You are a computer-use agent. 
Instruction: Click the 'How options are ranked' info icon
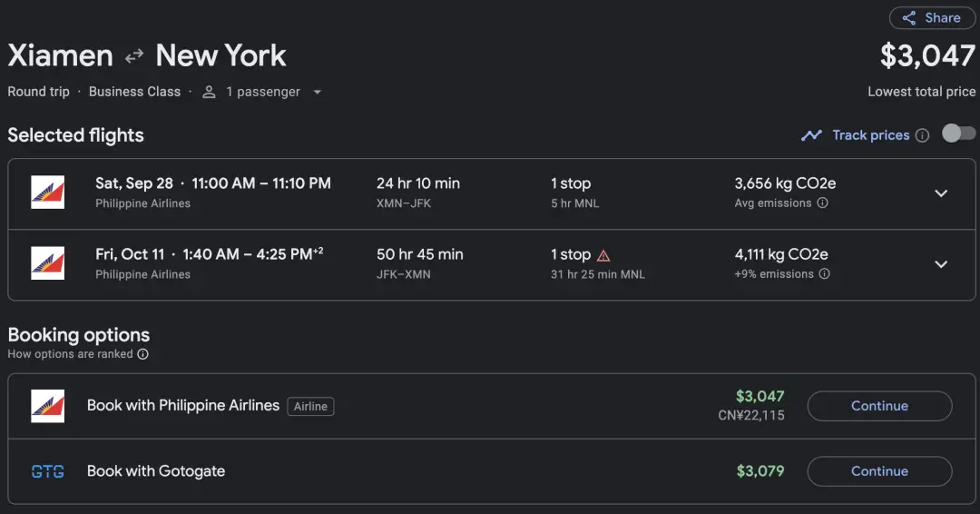142,354
